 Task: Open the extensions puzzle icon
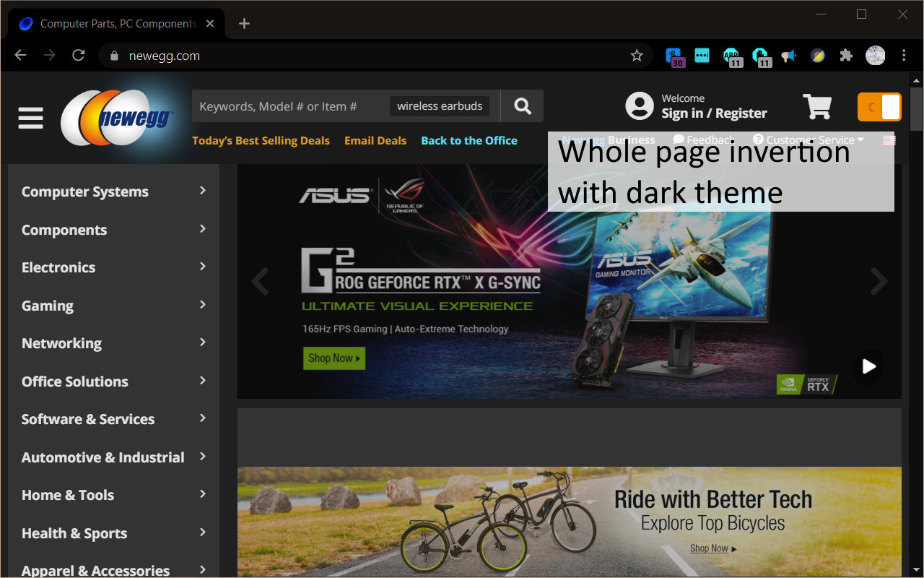pyautogui.click(x=846, y=56)
